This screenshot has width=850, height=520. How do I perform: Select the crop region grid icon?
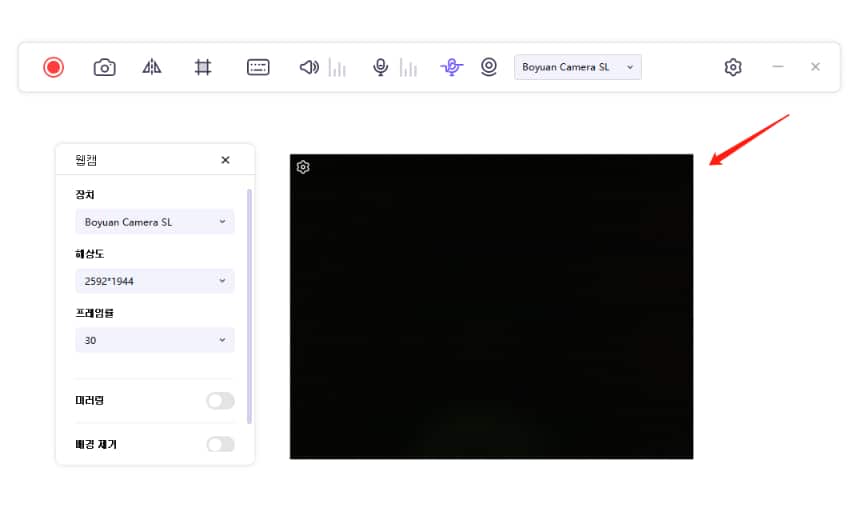coord(203,67)
